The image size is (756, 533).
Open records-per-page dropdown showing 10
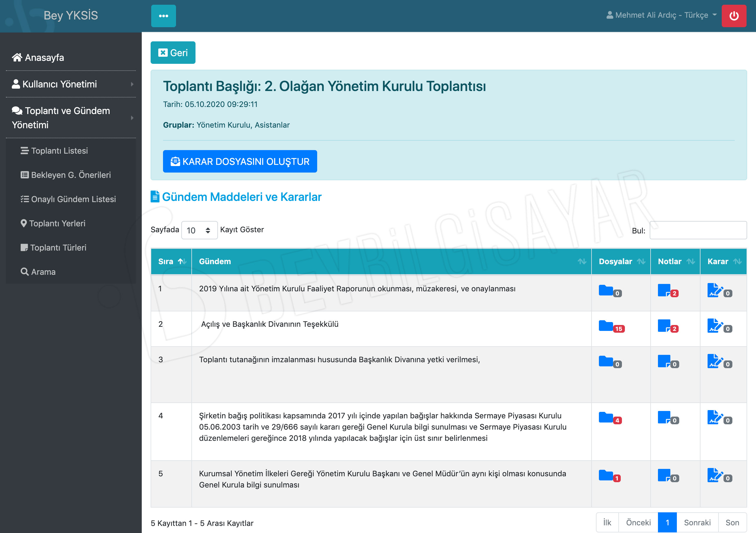(x=199, y=230)
